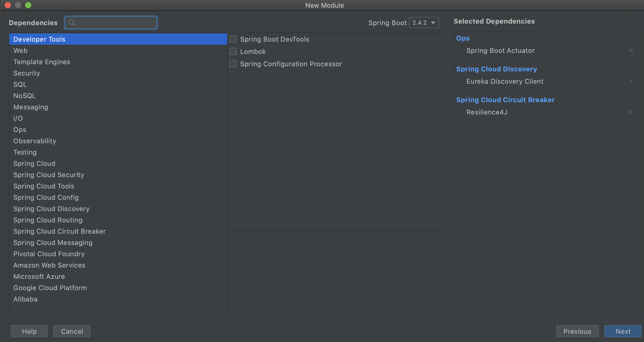Focus the dependencies search field
644x342 pixels.
pos(115,23)
